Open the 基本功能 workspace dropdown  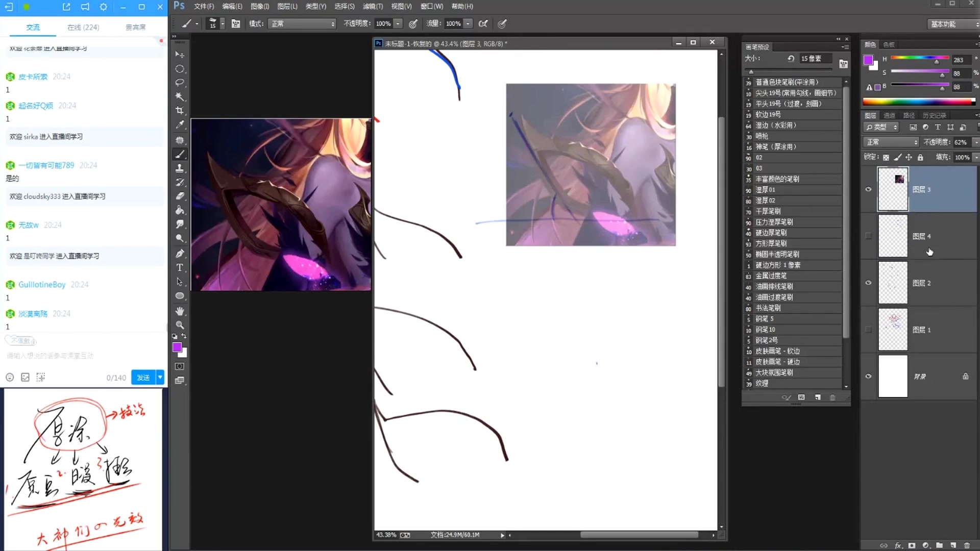click(953, 24)
